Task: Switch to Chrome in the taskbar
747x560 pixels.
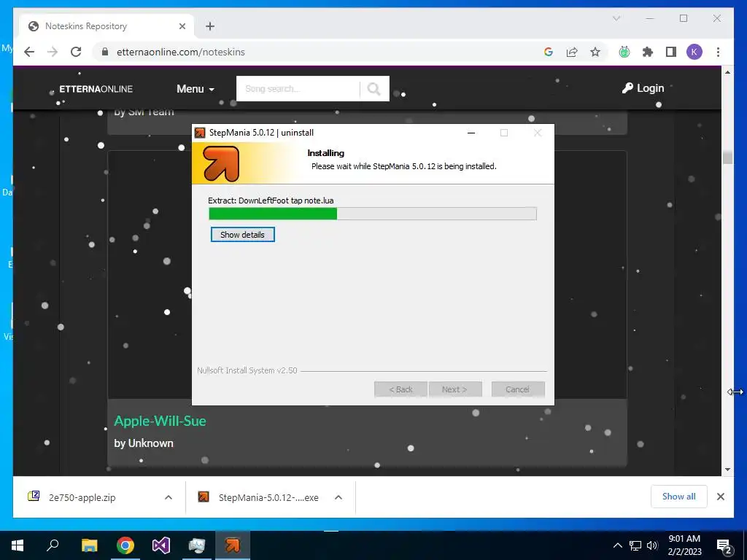Action: pyautogui.click(x=125, y=545)
